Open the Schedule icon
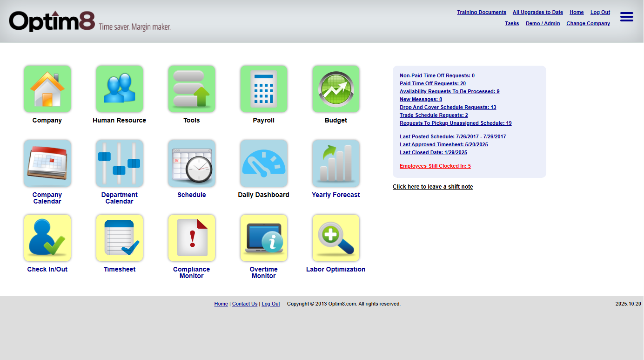The image size is (644, 360). click(x=191, y=163)
